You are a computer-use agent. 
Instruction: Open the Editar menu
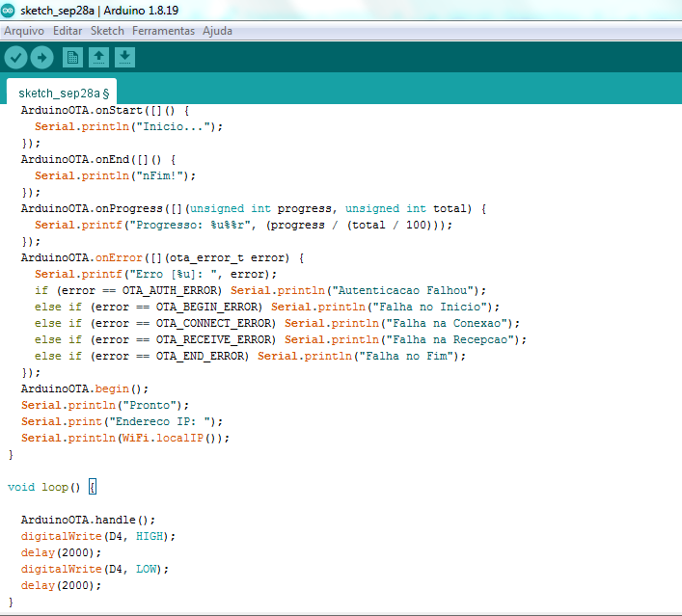[68, 31]
